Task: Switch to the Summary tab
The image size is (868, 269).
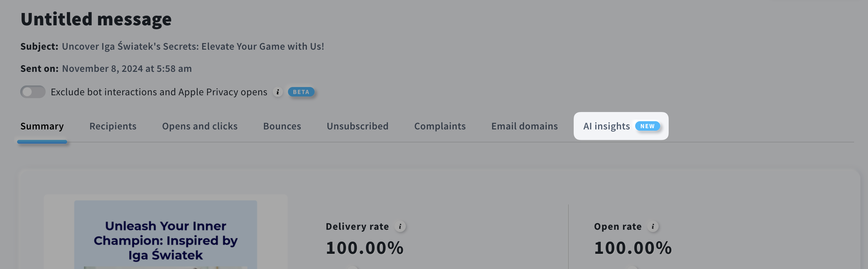Action: (x=42, y=126)
